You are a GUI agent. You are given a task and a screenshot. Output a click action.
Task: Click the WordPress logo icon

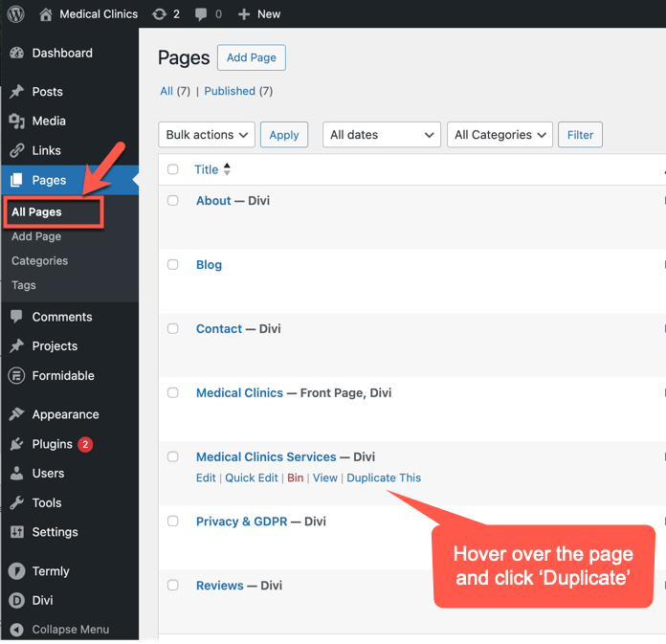[x=16, y=14]
